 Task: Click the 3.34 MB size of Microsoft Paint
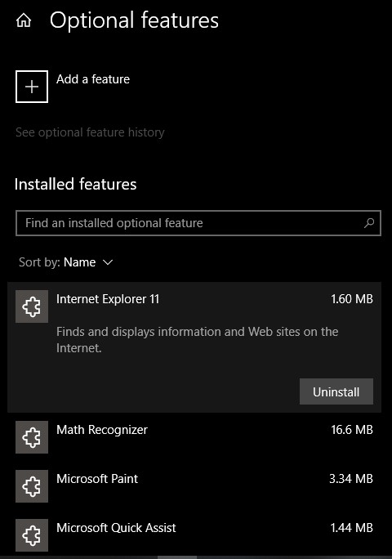pyautogui.click(x=351, y=479)
